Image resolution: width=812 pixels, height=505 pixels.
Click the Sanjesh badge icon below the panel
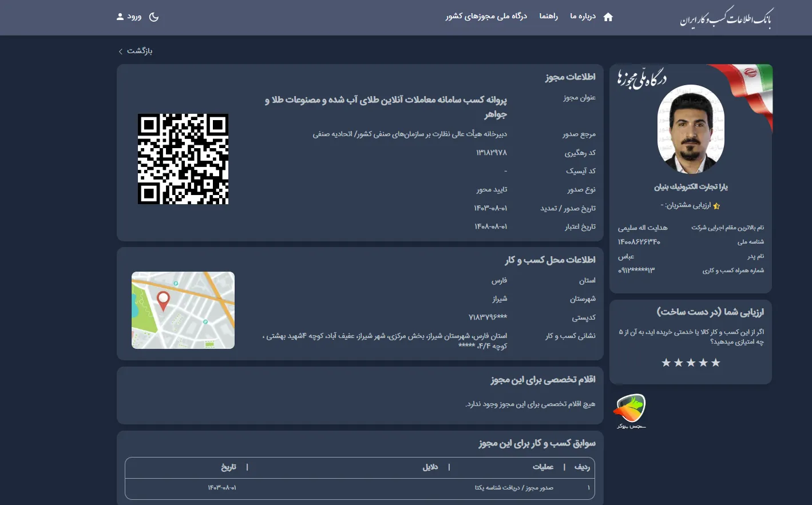click(630, 408)
